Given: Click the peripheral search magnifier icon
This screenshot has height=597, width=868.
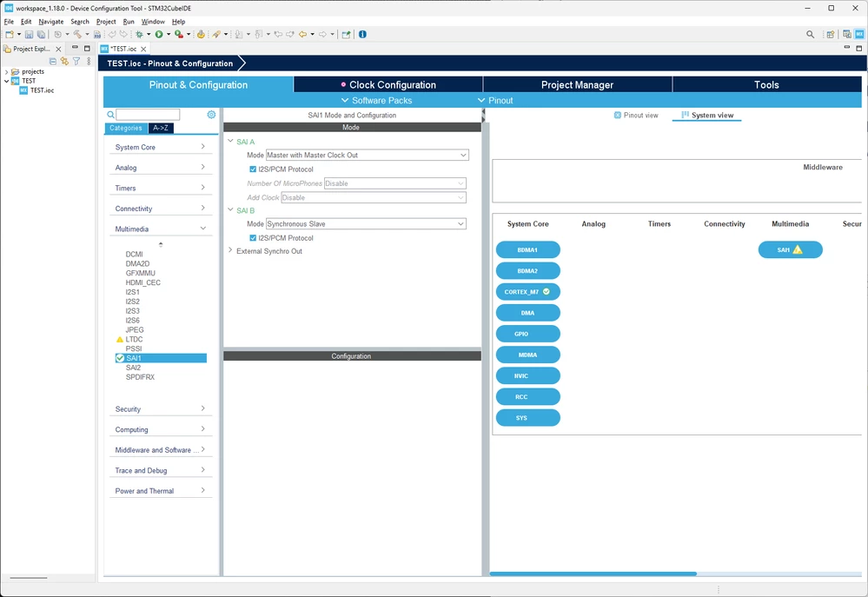Looking at the screenshot, I should (x=110, y=115).
